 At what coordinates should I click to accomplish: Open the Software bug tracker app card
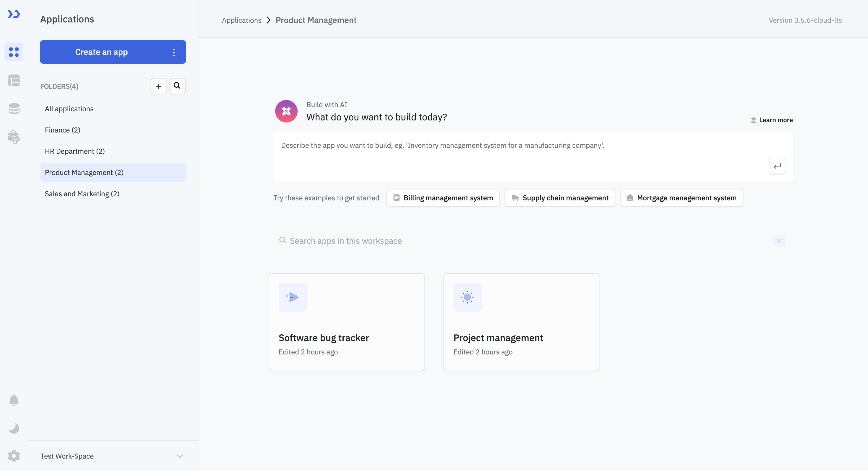pyautogui.click(x=346, y=322)
